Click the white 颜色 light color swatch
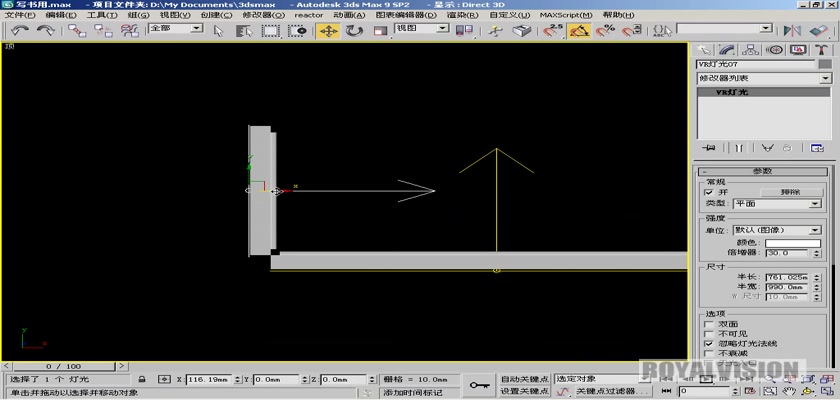 pos(793,243)
